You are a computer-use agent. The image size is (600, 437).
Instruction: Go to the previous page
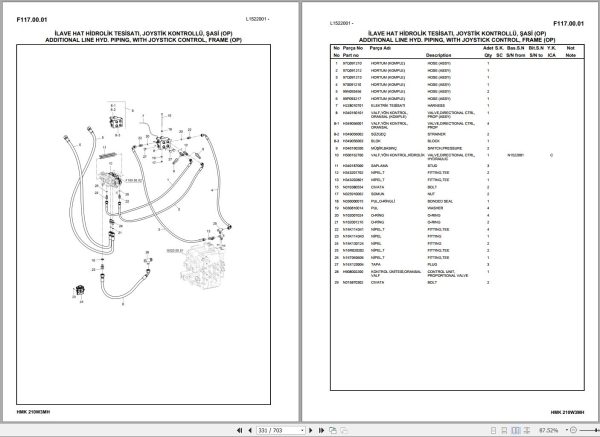click(250, 430)
